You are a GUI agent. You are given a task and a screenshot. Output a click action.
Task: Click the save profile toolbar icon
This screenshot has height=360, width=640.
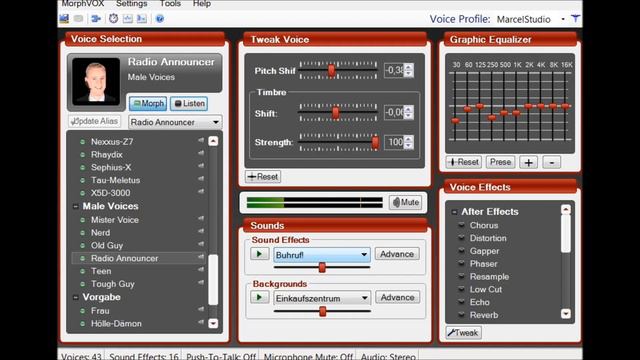tap(64, 19)
